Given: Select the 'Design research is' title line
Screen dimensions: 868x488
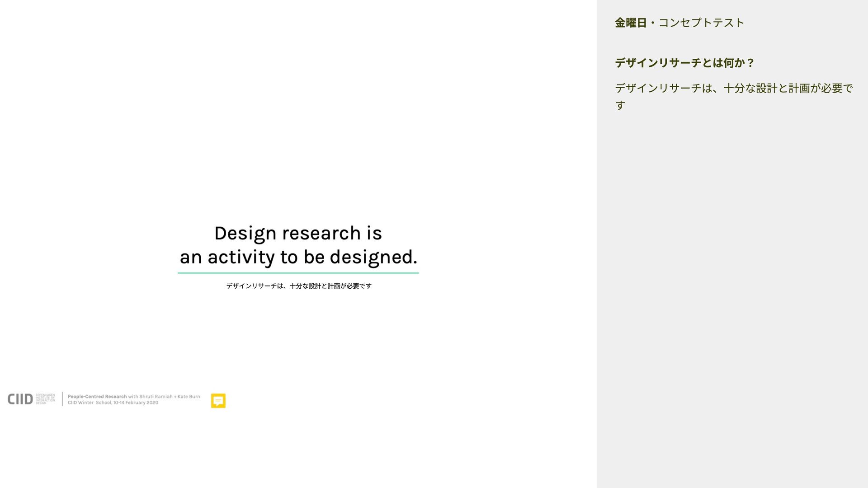Looking at the screenshot, I should coord(298,234).
